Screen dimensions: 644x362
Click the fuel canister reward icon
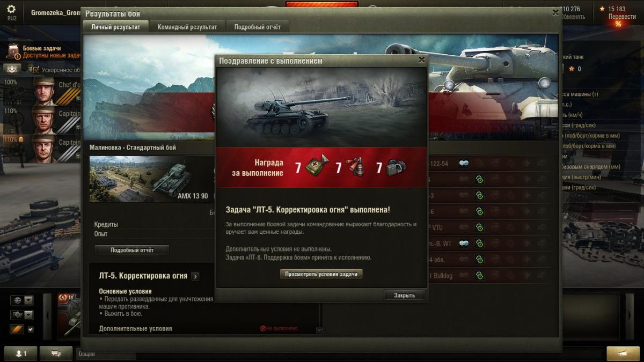click(317, 167)
